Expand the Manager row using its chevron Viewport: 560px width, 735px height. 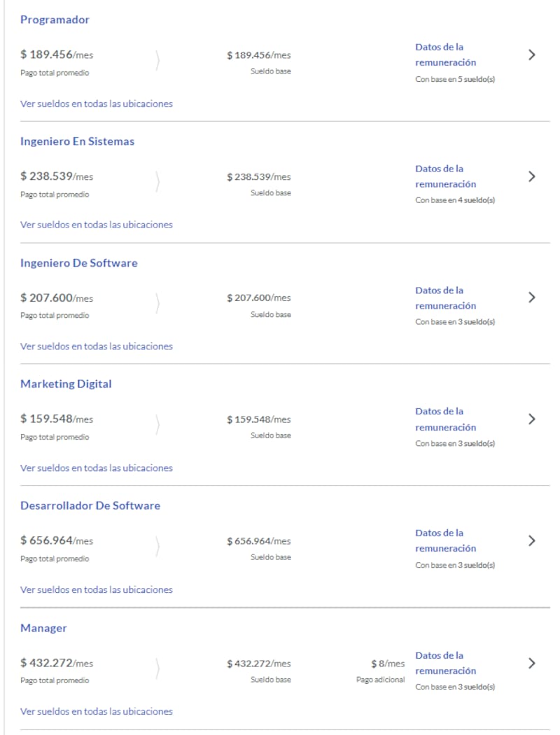[532, 663]
